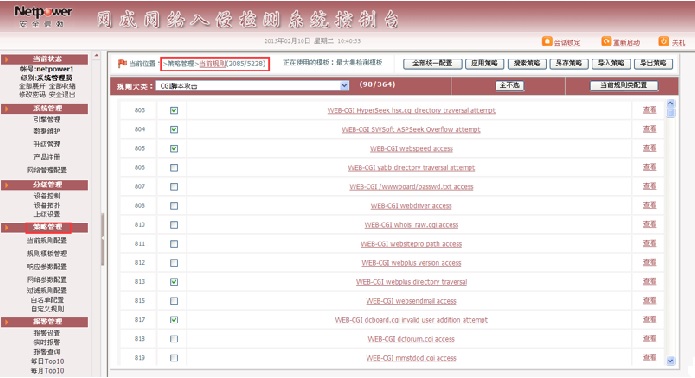
Task: Click 修改密码 change password link
Action: point(33,94)
